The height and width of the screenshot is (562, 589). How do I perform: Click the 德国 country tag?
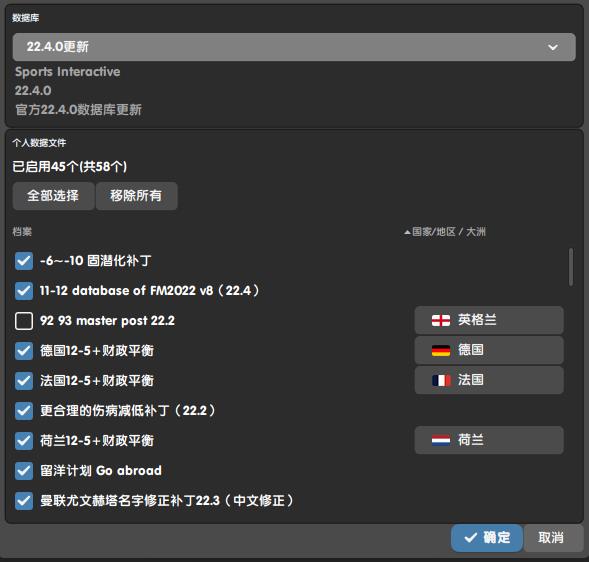pos(489,350)
